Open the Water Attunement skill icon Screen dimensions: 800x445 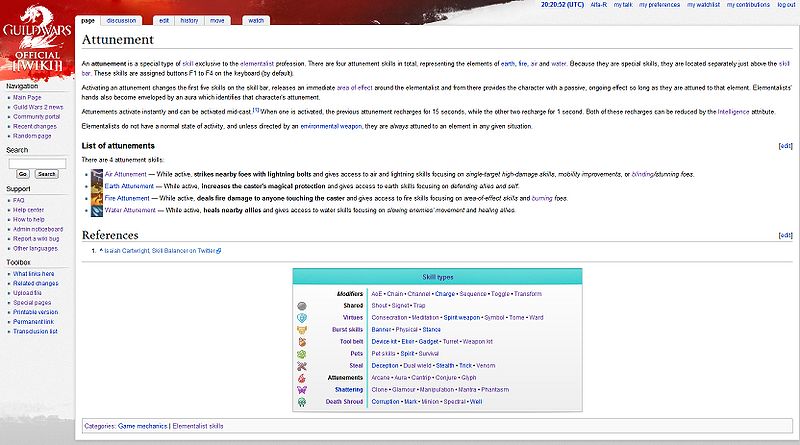97,210
